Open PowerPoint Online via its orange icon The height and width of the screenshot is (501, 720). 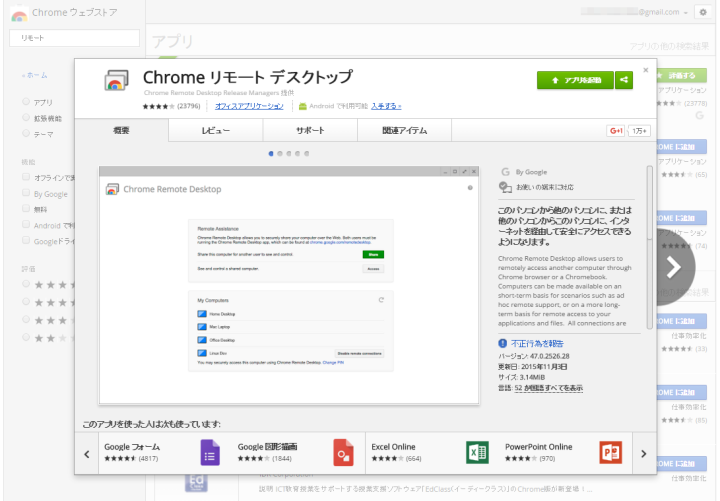(611, 453)
